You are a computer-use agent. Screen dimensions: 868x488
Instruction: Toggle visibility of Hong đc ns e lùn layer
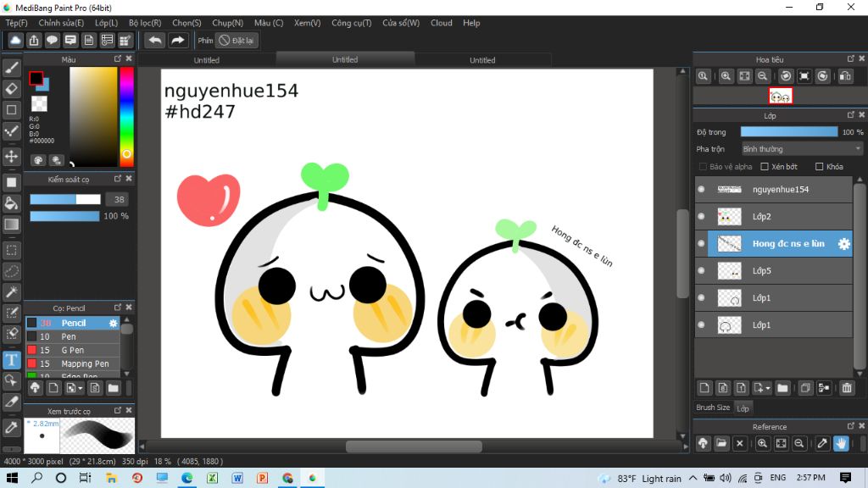[701, 243]
